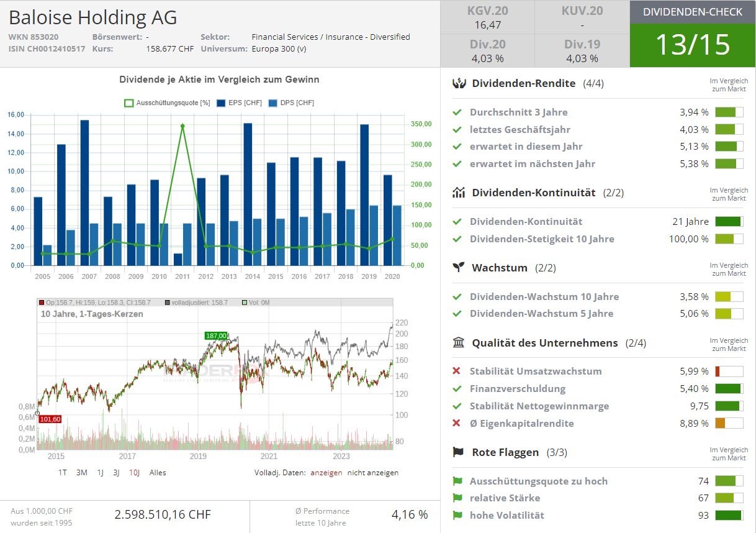The image size is (756, 533).
Task: Click the Universum value Europa 300 (v)
Action: tap(279, 48)
